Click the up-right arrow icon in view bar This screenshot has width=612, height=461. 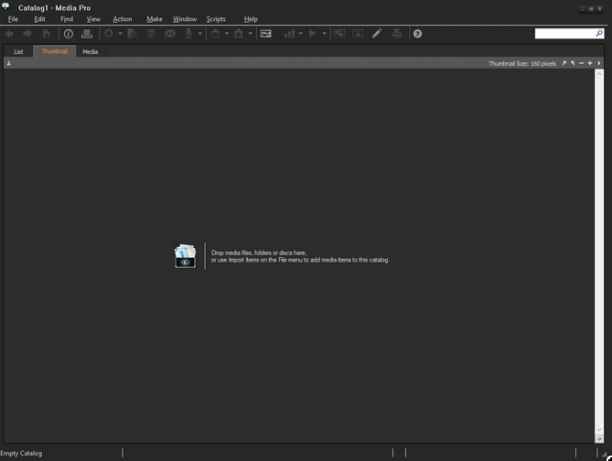[x=564, y=63]
